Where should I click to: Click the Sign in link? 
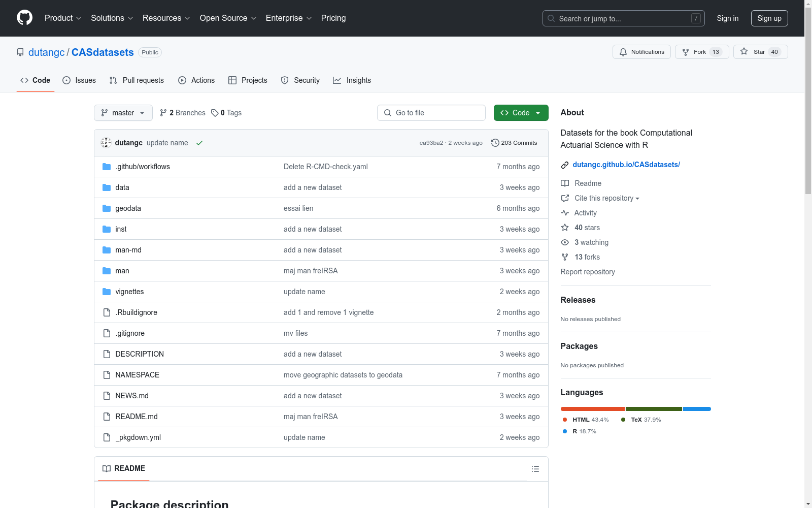point(728,18)
